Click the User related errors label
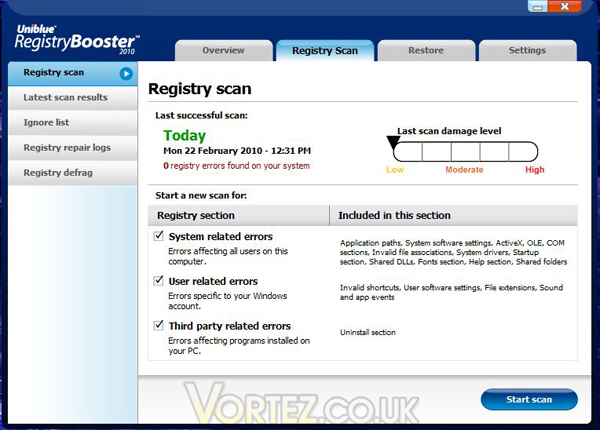600x430 pixels. [x=213, y=281]
